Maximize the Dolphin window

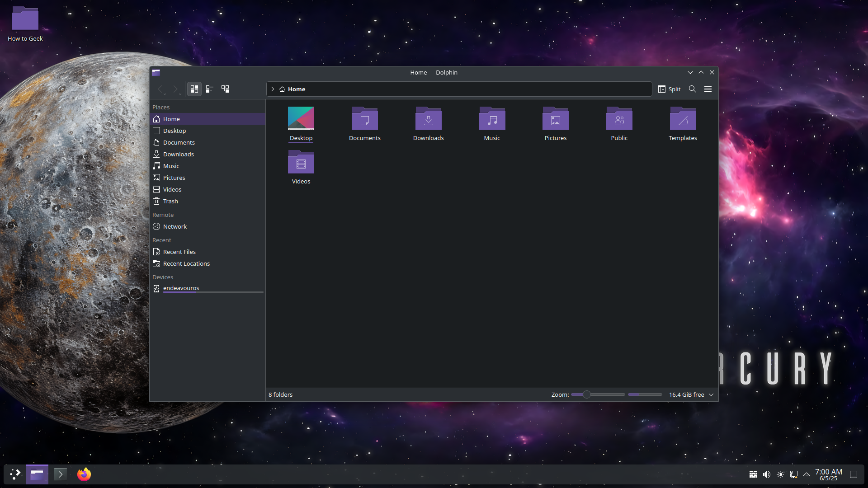tap(701, 72)
